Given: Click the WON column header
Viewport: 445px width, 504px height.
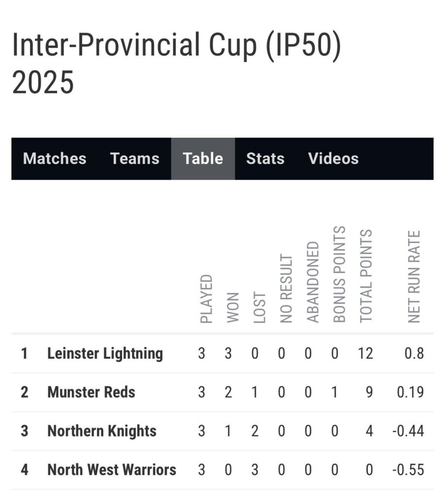Looking at the screenshot, I should [233, 308].
